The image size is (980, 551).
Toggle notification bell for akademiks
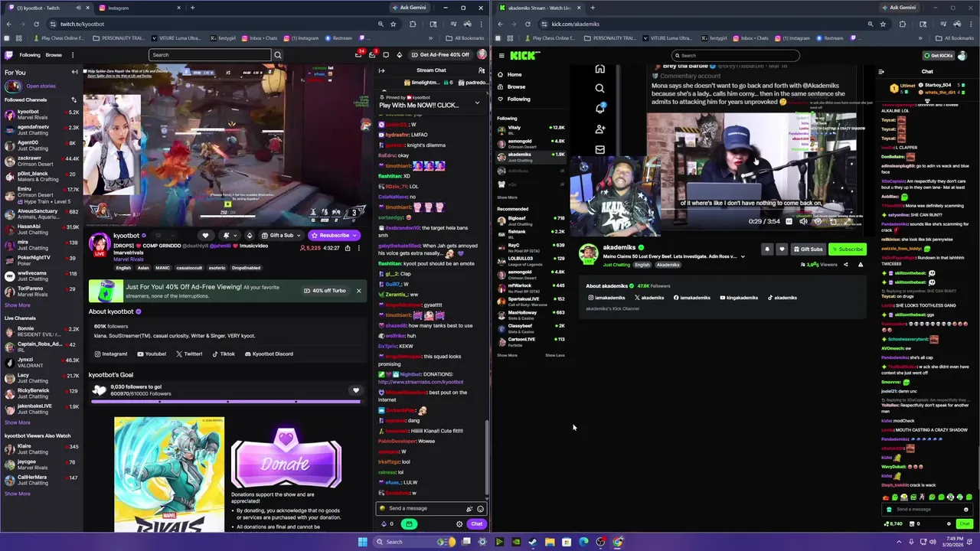coord(767,249)
